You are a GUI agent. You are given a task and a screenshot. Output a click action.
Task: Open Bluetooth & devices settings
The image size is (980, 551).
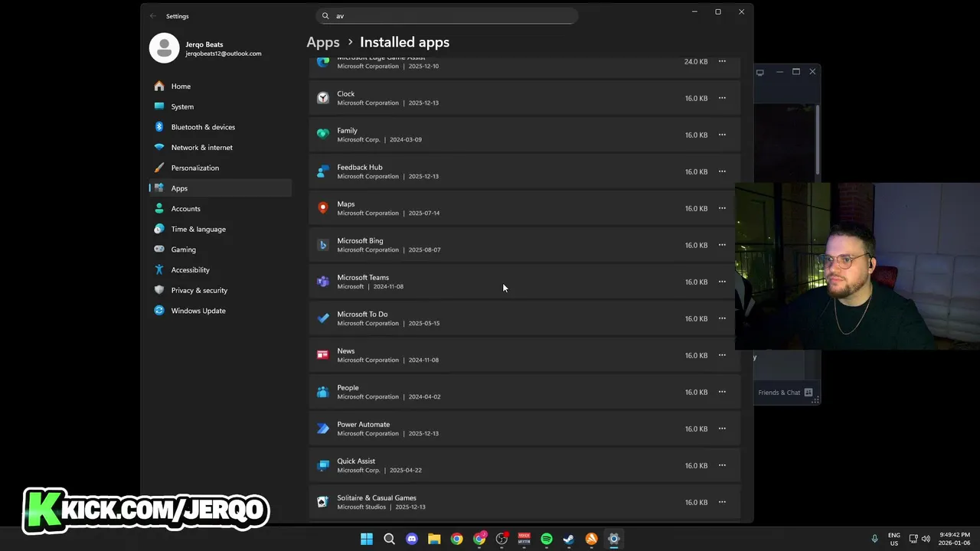click(x=220, y=127)
